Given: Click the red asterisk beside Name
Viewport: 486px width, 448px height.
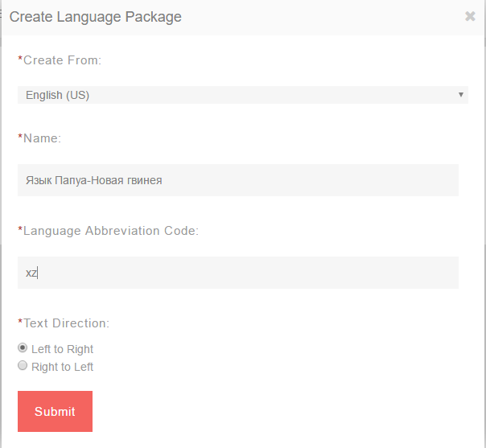Looking at the screenshot, I should tap(20, 137).
